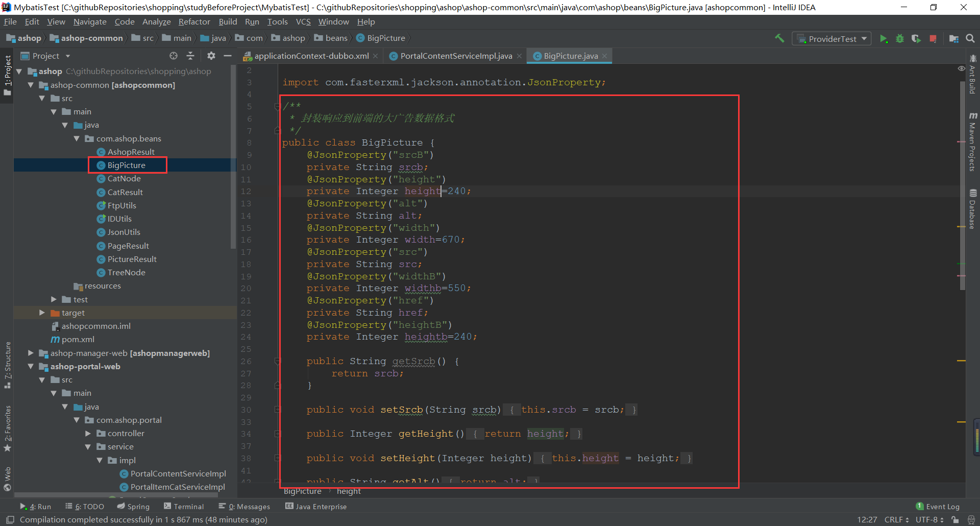980x526 pixels.
Task: Run with coverage icon in toolbar
Action: point(916,39)
